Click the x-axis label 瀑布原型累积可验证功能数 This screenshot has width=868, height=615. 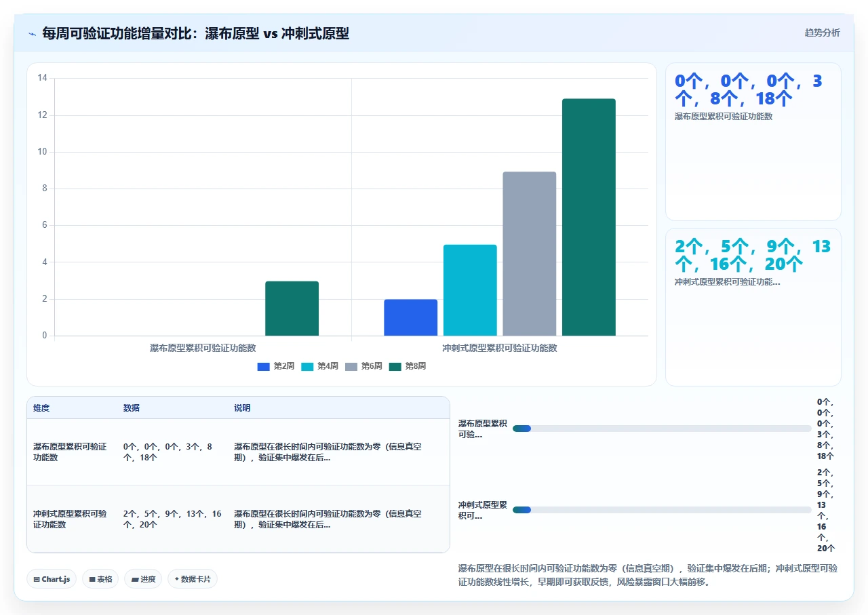[203, 348]
